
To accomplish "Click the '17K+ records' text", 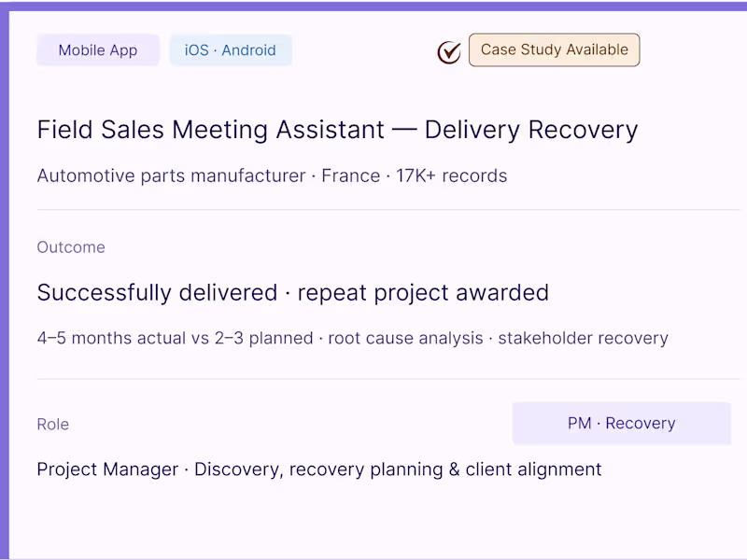I will tap(452, 175).
